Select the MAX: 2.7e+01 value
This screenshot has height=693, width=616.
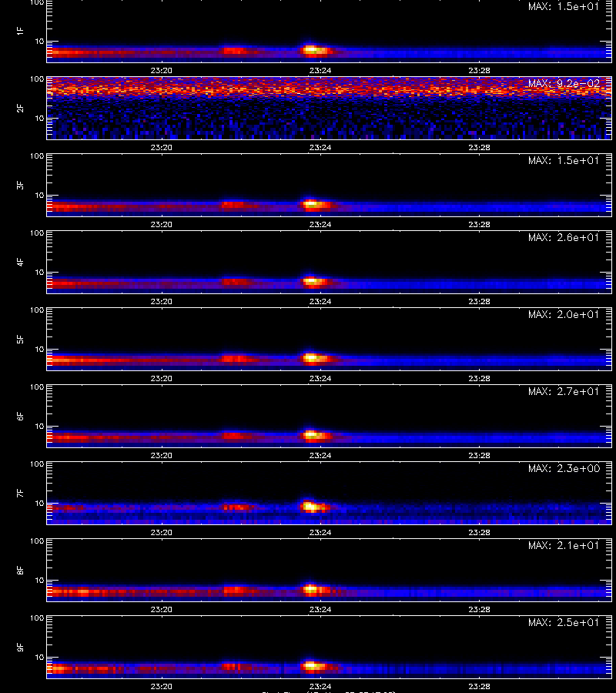click(564, 391)
